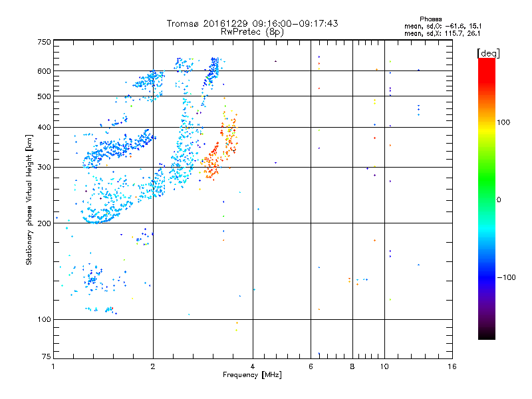Screen dimensions: 532x399
Task: Click the y-axis tick label '300'
Action: [45, 167]
